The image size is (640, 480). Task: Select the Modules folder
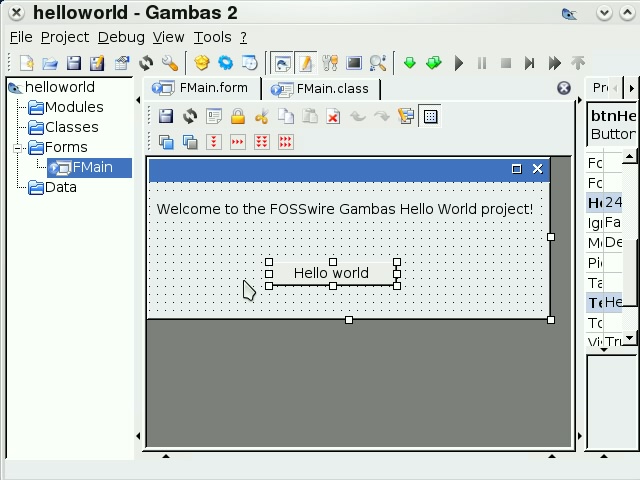coord(66,107)
